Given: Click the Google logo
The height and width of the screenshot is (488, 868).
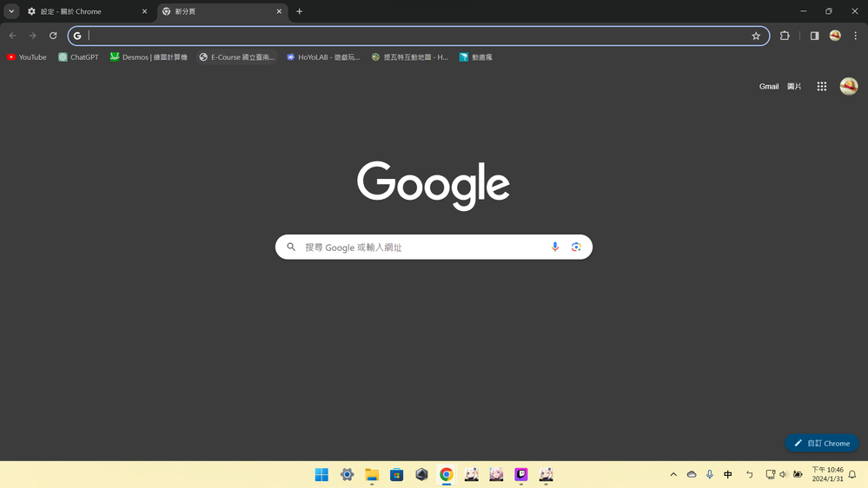Looking at the screenshot, I should tap(434, 185).
